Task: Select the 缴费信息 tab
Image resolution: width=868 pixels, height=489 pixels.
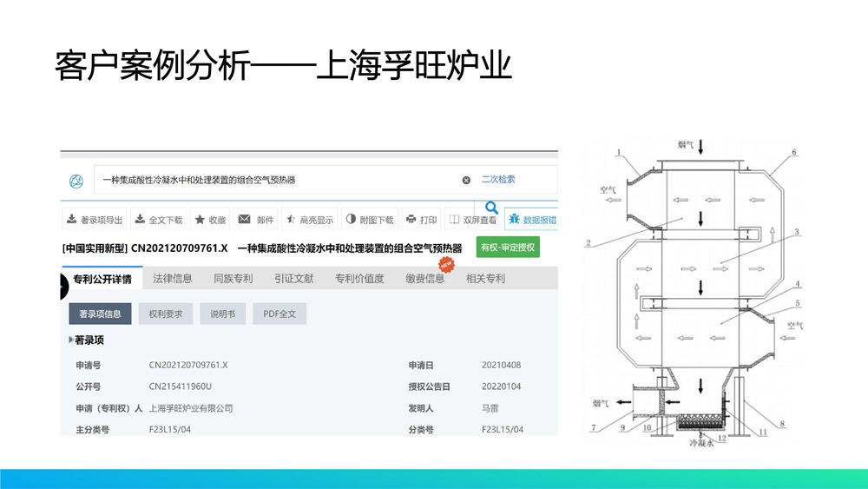Action: pos(424,279)
